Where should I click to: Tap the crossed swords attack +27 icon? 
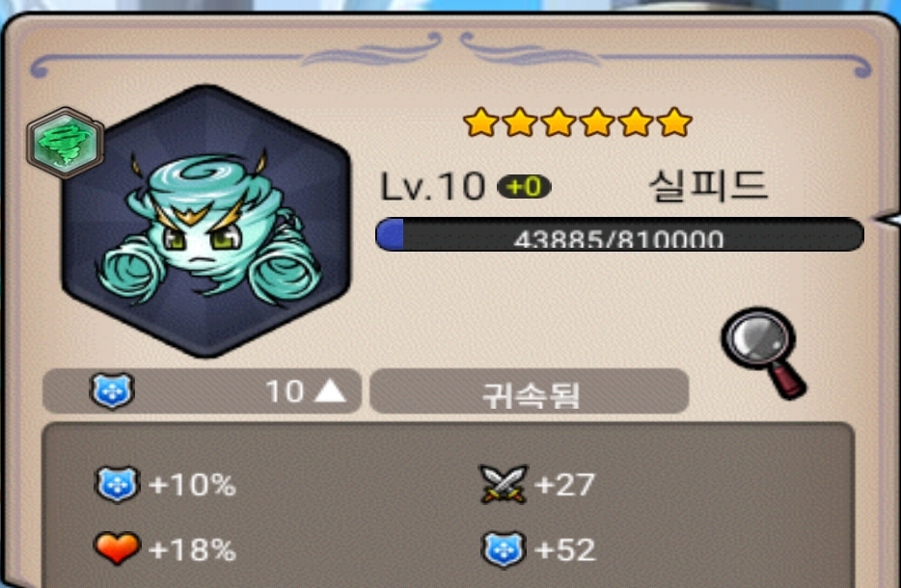[503, 484]
